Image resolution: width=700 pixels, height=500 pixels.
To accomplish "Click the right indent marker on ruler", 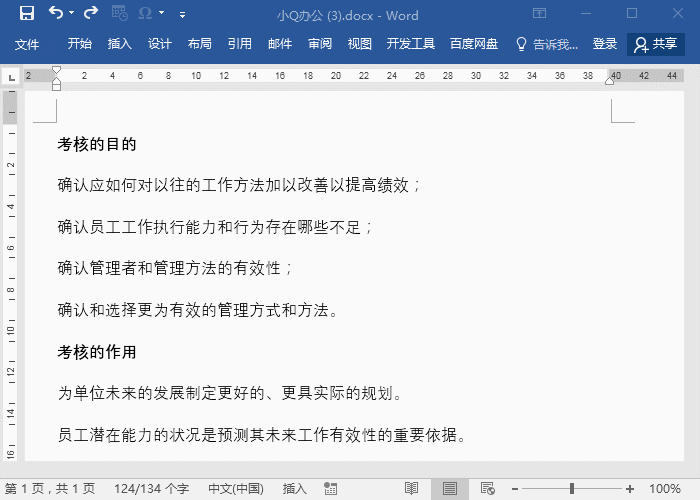I will pos(609,81).
